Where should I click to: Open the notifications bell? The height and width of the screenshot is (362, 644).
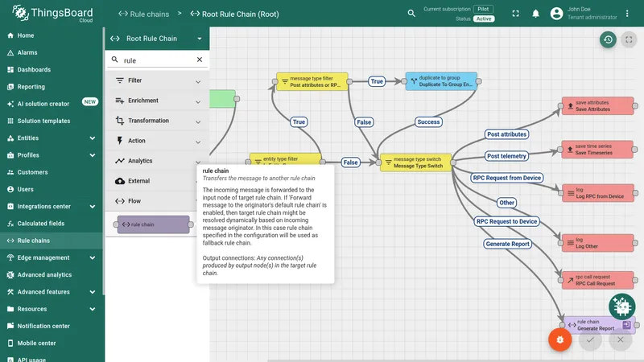click(x=535, y=14)
